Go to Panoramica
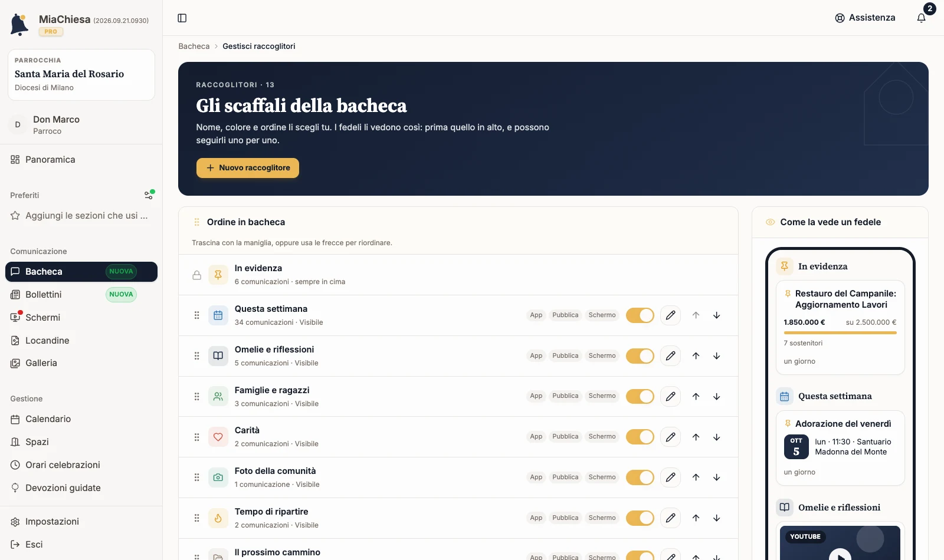Viewport: 944px width, 560px height. coord(81,160)
